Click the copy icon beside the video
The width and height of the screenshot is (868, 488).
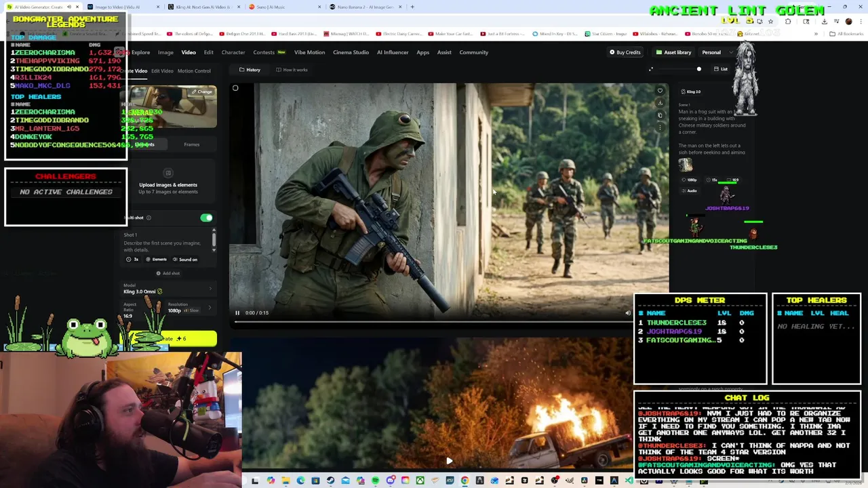(660, 115)
